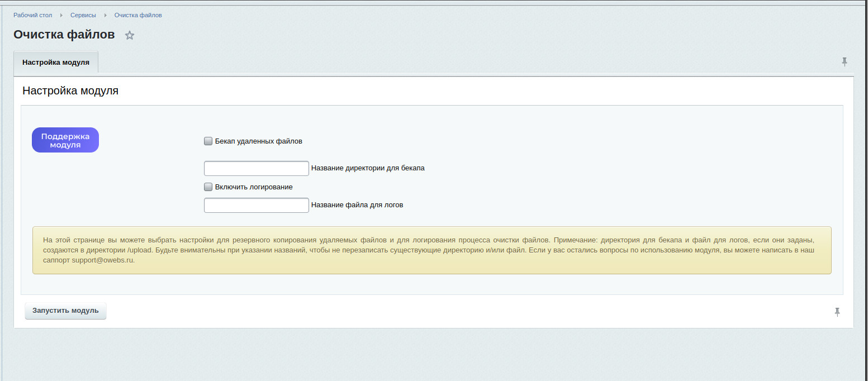Click the pin icon beside the Запустить модуль button
868x381 pixels.
[837, 312]
